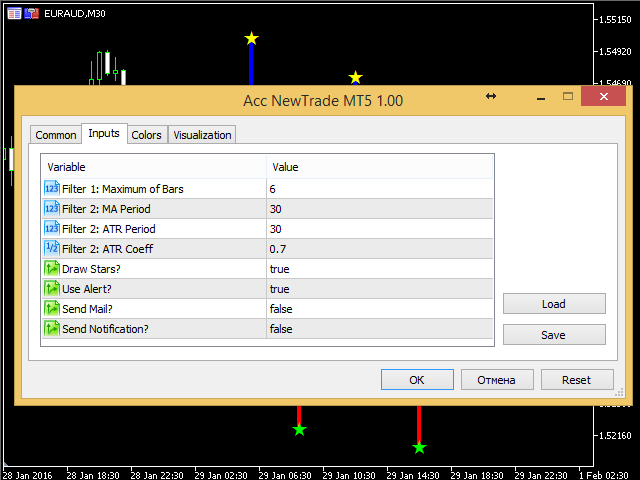
Task: Go to the Visualization tab
Action: (202, 135)
